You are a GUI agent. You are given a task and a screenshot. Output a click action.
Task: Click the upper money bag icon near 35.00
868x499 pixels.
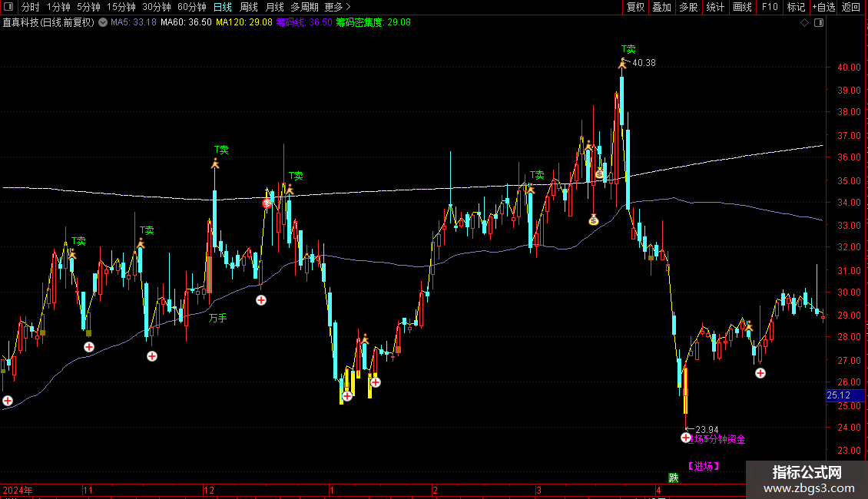tap(599, 173)
